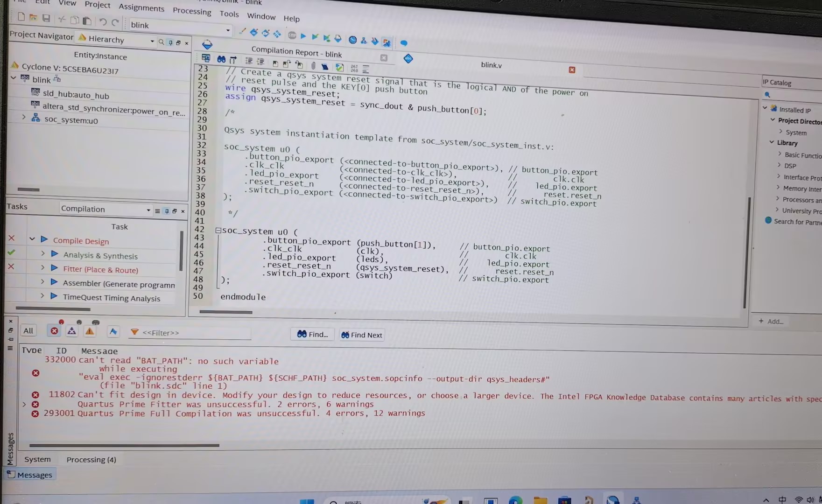822x504 pixels.
Task: Expand the Analysis & Synthesis task
Action: coord(43,253)
